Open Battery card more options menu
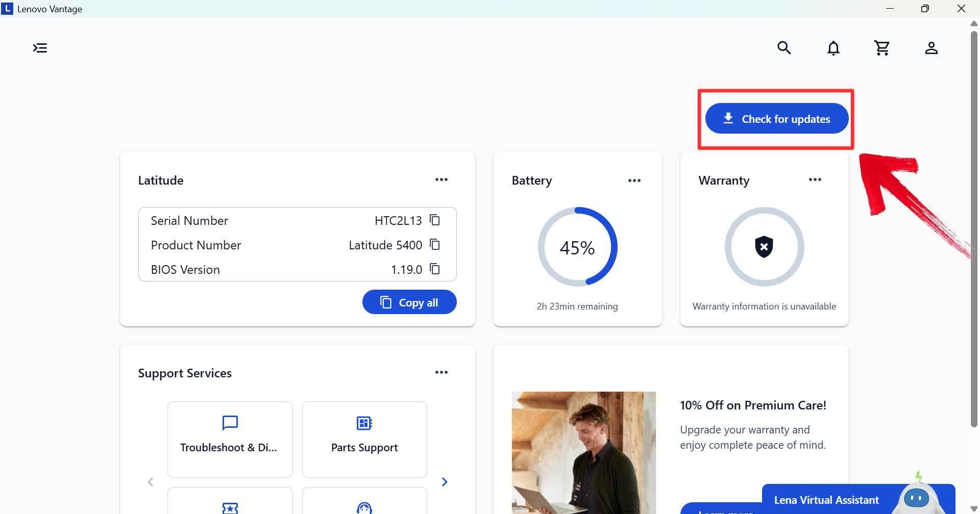This screenshot has height=514, width=980. [x=634, y=181]
